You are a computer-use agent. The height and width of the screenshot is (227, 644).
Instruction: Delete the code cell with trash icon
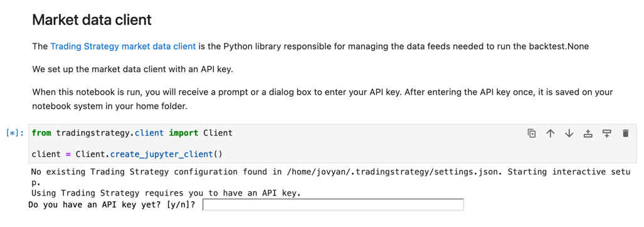(626, 133)
